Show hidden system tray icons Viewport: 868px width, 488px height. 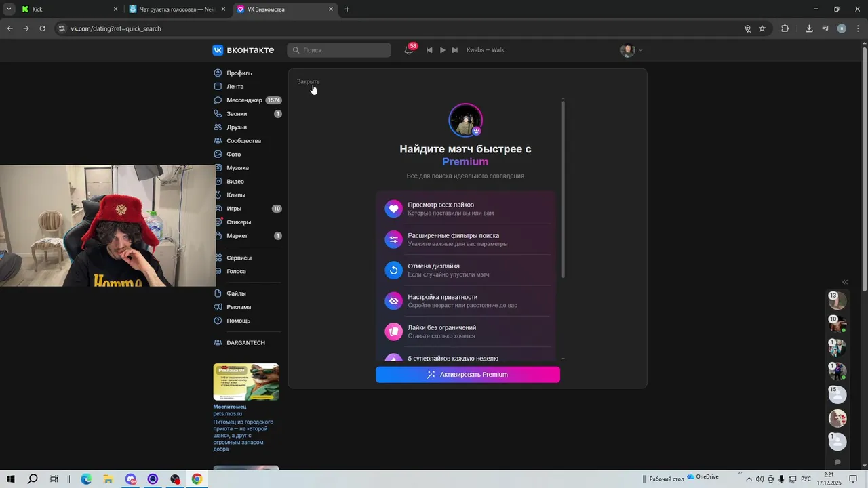(x=749, y=479)
